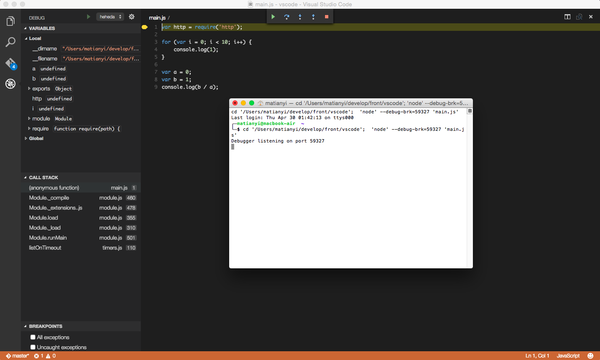This screenshot has width=600, height=360.
Task: Show errors count in status bar
Action: click(x=39, y=356)
